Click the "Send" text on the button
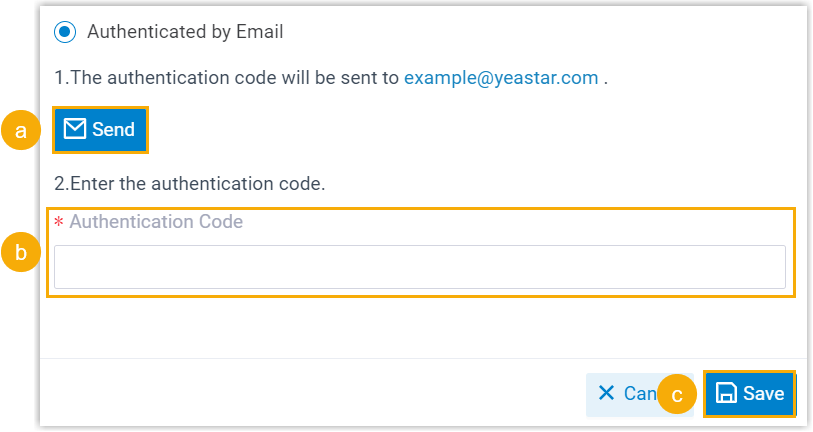 point(113,129)
